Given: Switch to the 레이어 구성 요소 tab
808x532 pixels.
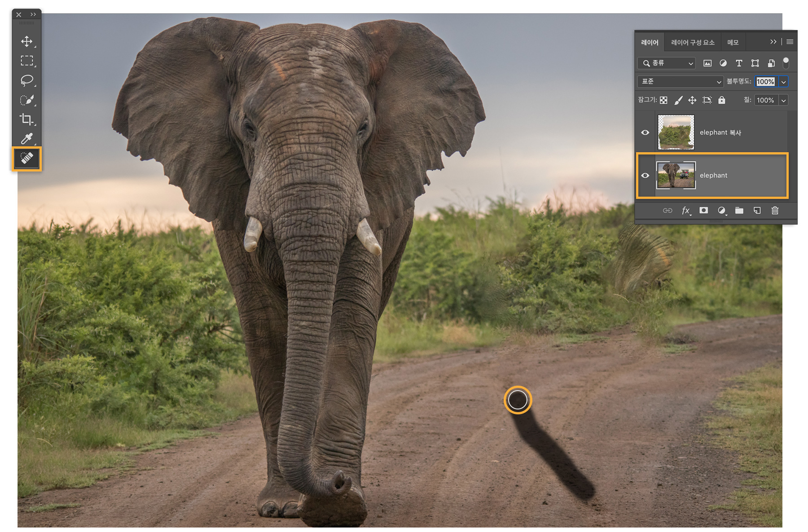Looking at the screenshot, I should [693, 43].
